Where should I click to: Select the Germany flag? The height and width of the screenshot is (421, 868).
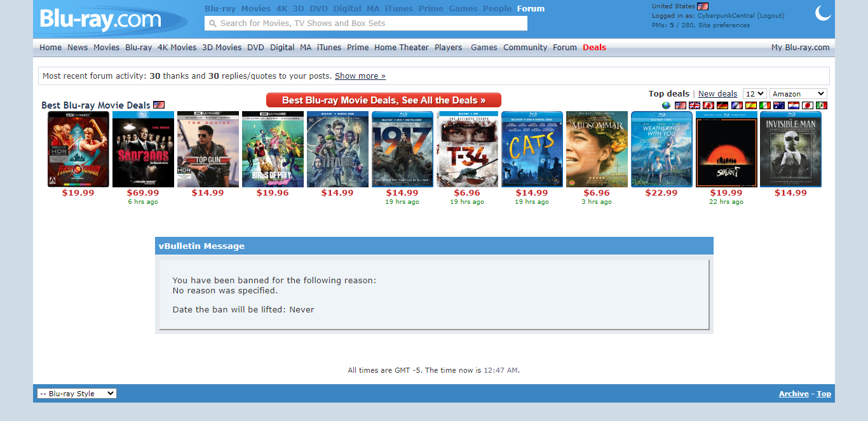(x=722, y=105)
